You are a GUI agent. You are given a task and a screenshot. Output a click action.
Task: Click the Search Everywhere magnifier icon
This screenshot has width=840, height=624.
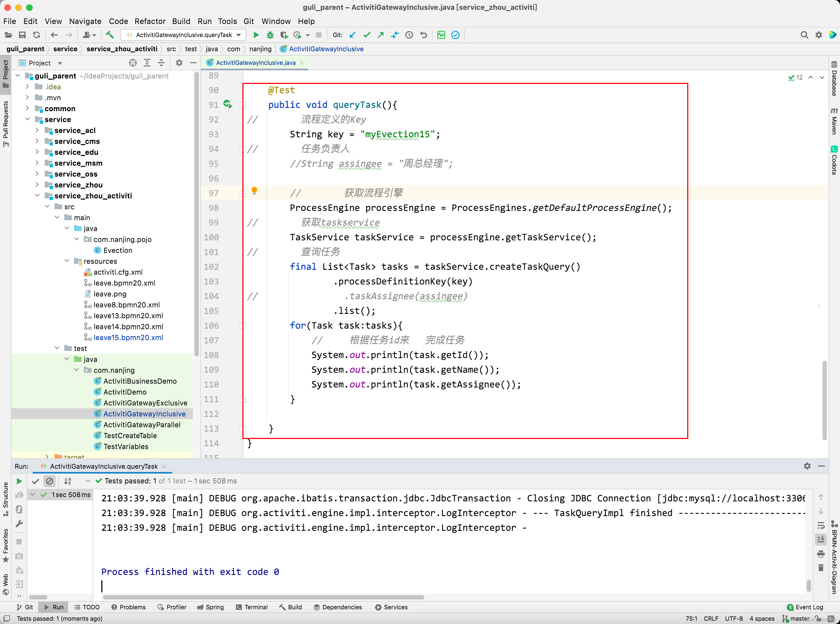(804, 35)
